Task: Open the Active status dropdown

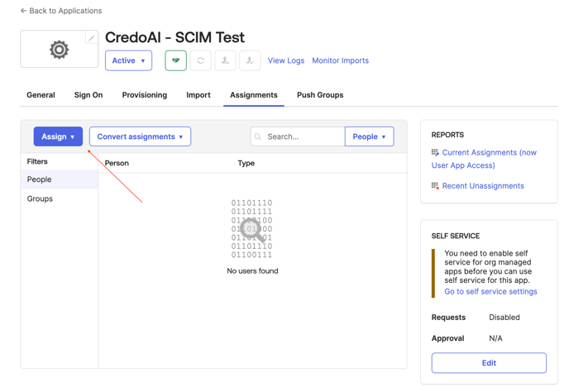Action: click(x=128, y=60)
